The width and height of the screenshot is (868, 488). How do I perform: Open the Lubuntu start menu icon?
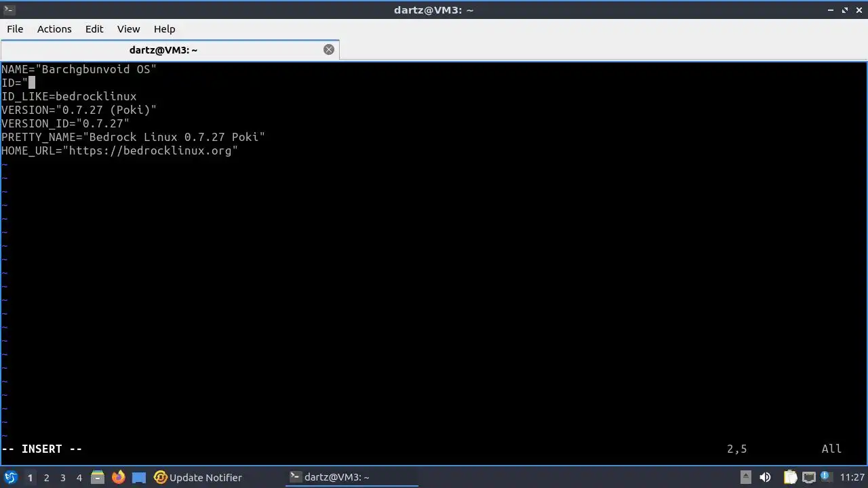coord(11,477)
